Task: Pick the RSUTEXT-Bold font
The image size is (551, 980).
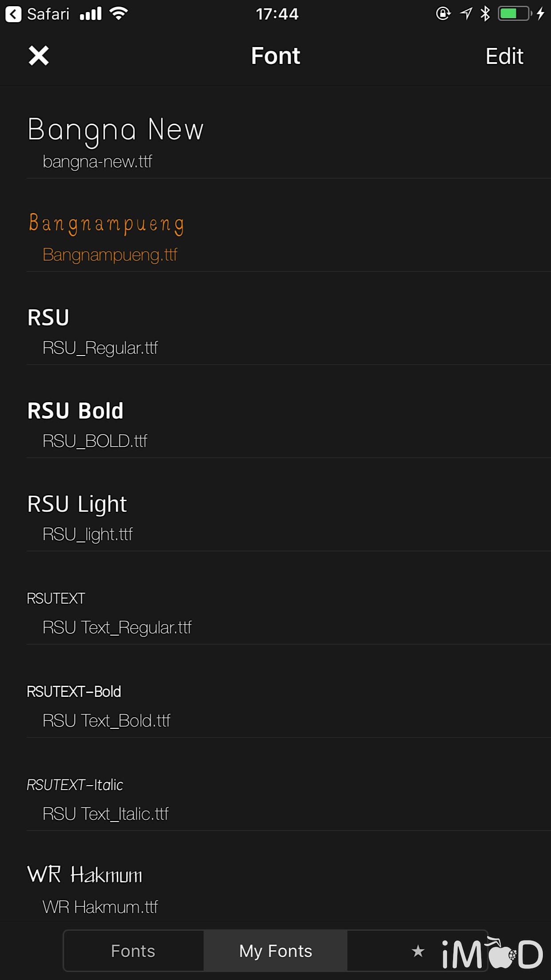Action: coord(98,705)
